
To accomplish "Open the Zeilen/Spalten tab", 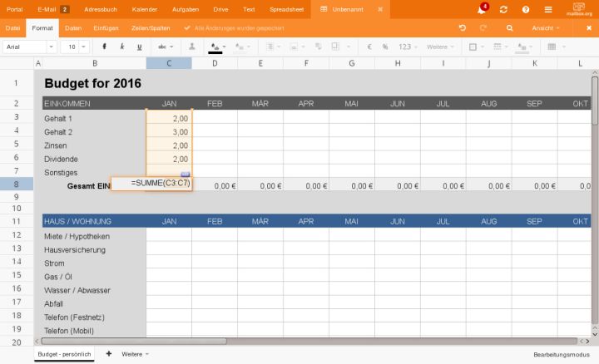I will coord(151,27).
